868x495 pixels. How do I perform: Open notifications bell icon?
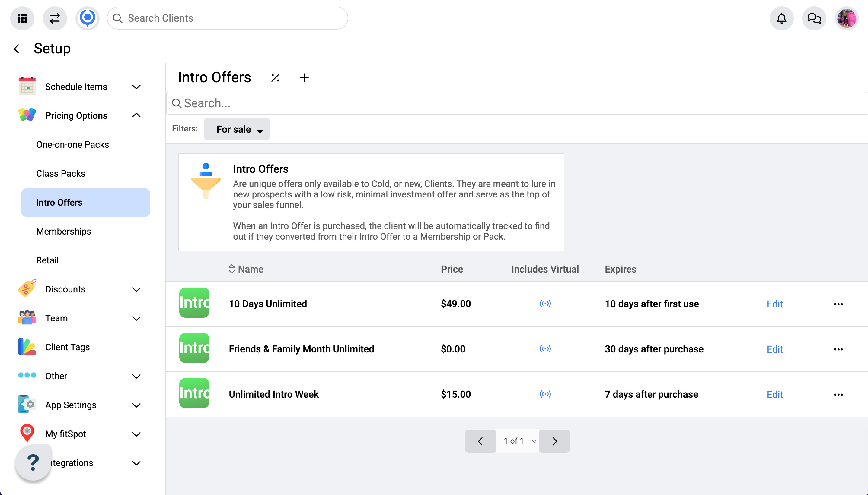point(781,18)
